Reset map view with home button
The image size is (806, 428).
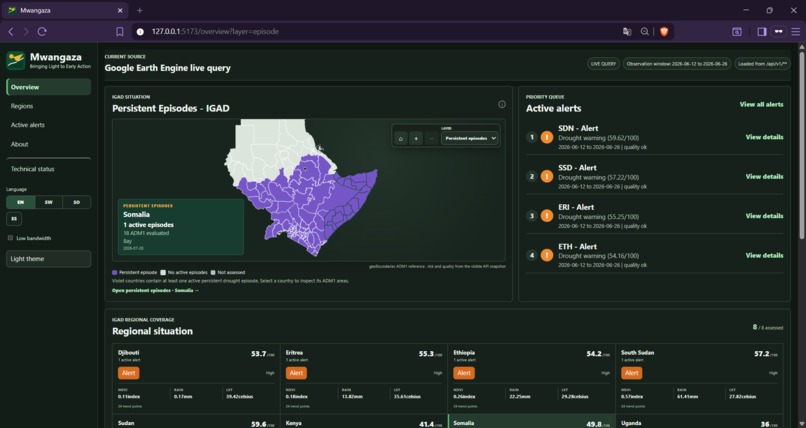tap(401, 138)
